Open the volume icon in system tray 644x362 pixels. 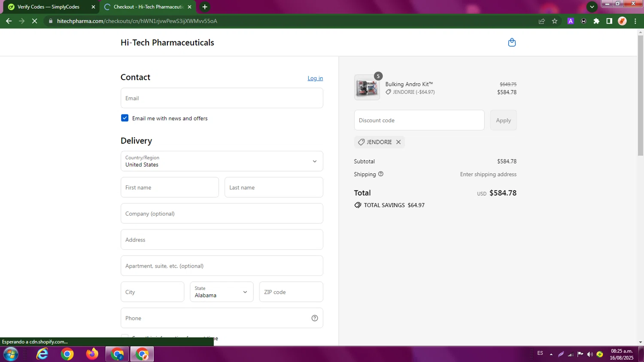coord(590,354)
